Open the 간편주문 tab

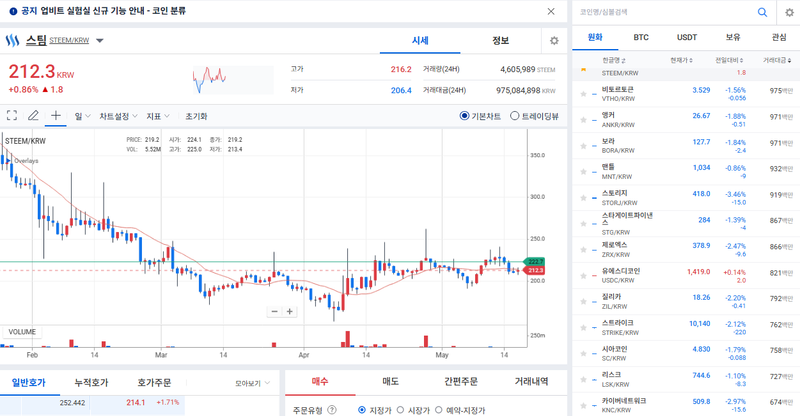click(461, 382)
